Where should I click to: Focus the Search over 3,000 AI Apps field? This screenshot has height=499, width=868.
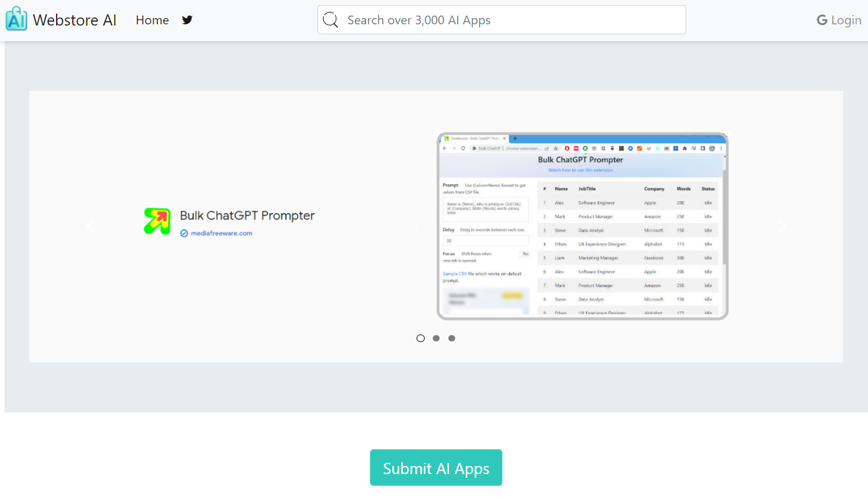(x=502, y=20)
